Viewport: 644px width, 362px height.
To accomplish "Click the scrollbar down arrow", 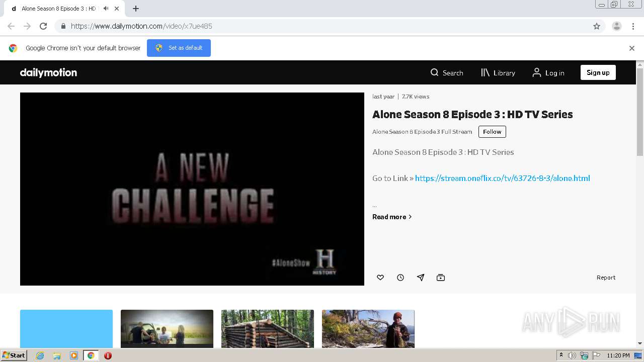I will point(640,343).
